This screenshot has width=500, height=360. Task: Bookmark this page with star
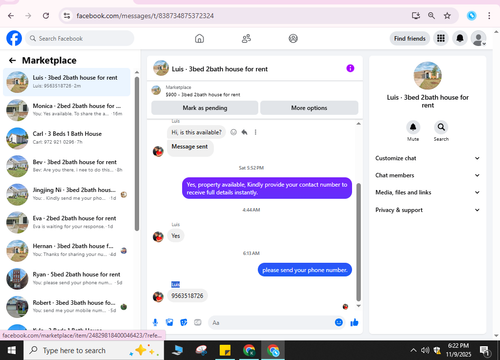447,16
